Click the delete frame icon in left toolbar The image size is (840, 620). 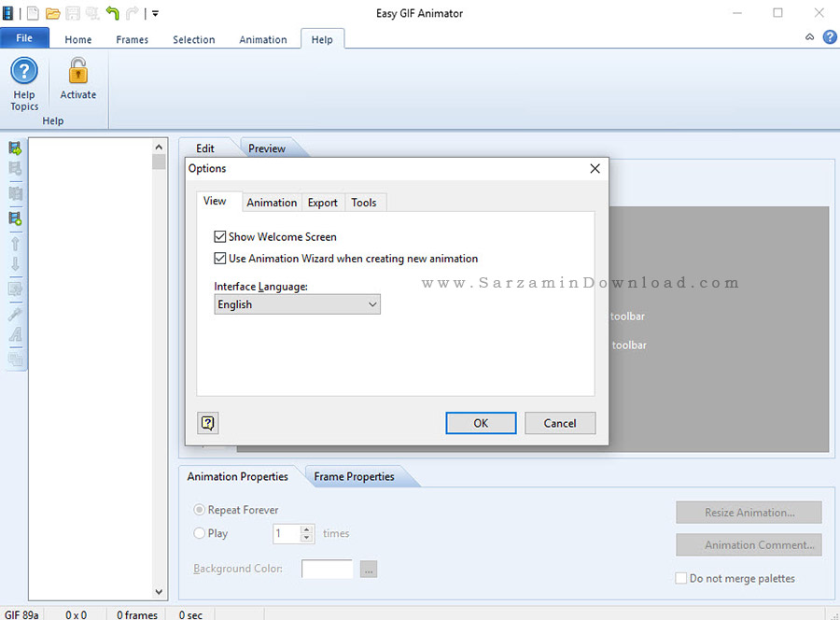(15, 169)
